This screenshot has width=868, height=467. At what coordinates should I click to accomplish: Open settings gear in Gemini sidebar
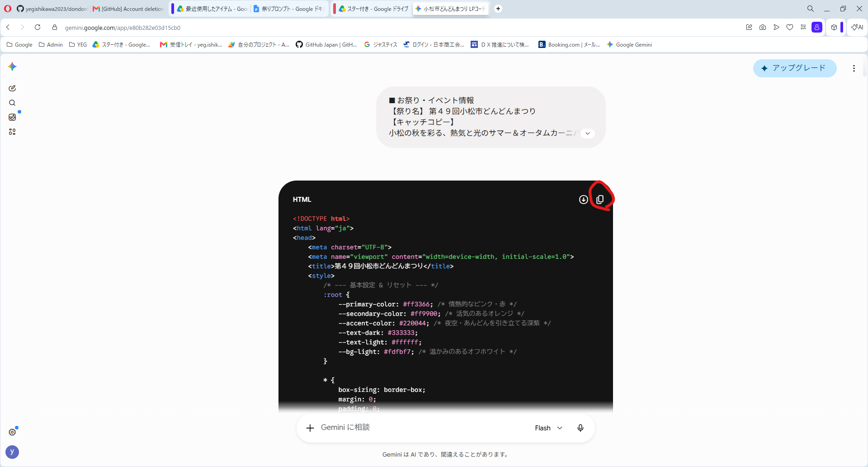[12, 432]
